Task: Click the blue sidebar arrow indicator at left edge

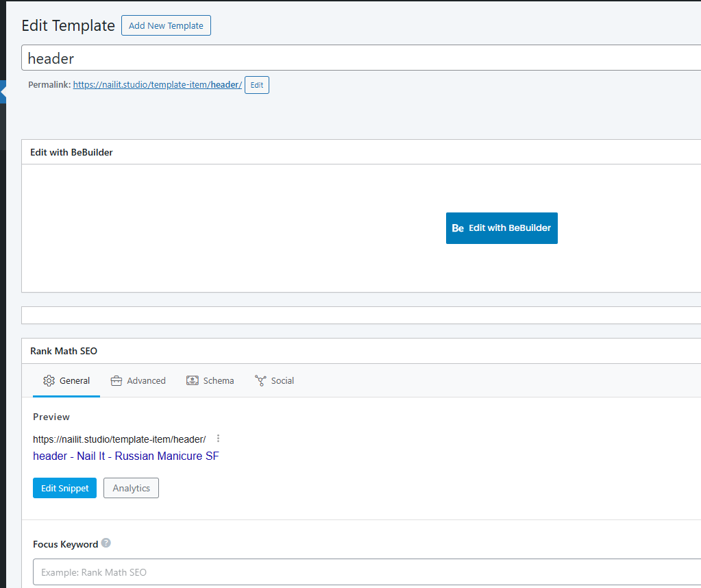Action: pyautogui.click(x=3, y=91)
